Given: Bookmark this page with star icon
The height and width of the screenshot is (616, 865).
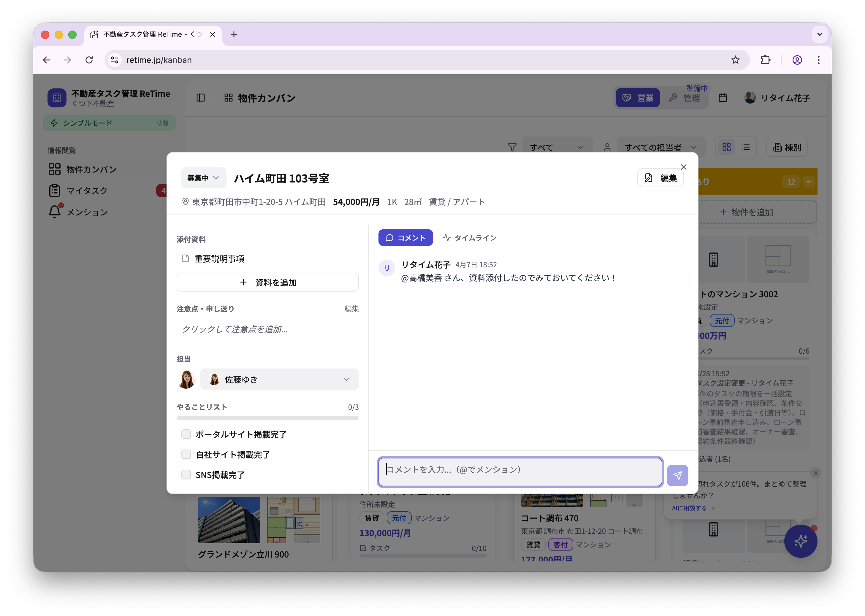Looking at the screenshot, I should coord(735,60).
